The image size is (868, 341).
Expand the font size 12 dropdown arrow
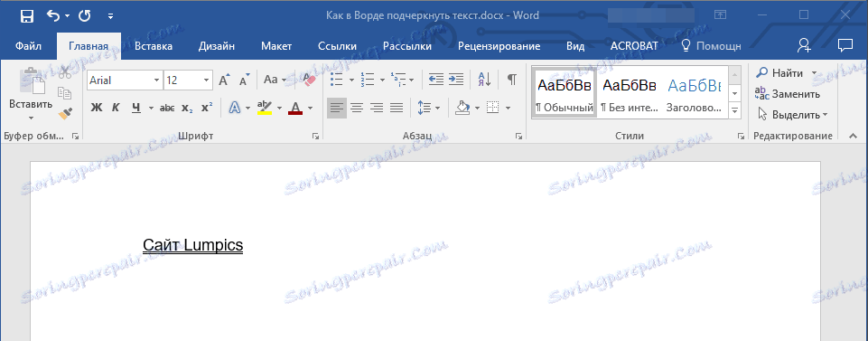tap(207, 81)
